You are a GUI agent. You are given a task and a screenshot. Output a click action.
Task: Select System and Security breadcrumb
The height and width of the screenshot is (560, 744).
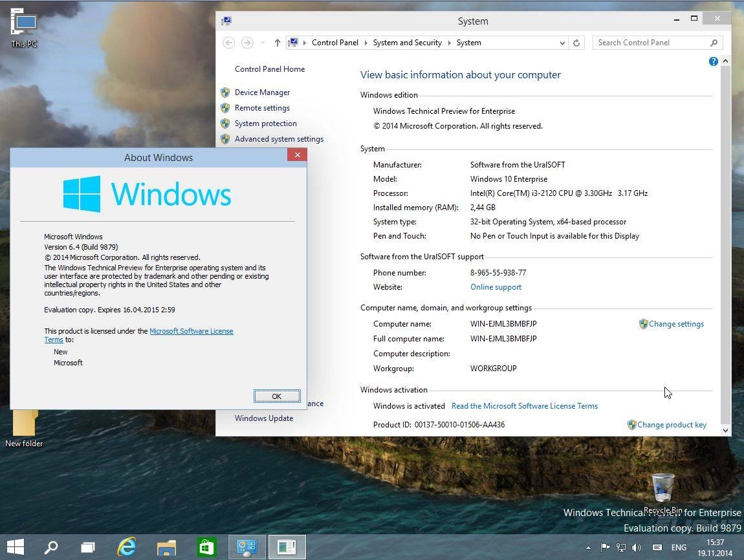(407, 43)
